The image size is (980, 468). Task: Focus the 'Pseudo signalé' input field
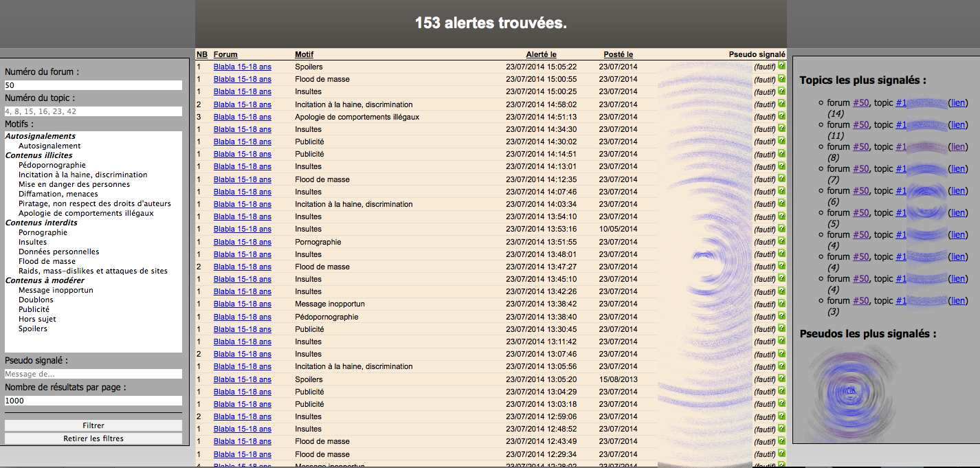click(93, 374)
